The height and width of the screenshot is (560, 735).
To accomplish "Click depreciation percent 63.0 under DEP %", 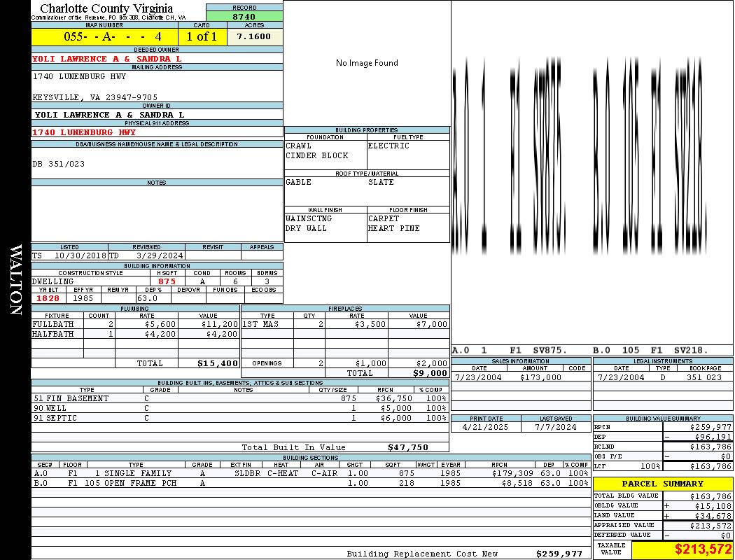I will (147, 298).
